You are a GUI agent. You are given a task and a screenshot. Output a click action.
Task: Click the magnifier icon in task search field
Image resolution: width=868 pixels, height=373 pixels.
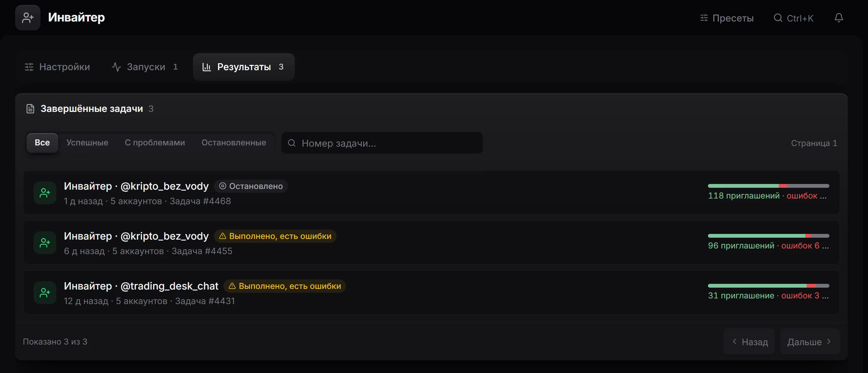pos(291,143)
